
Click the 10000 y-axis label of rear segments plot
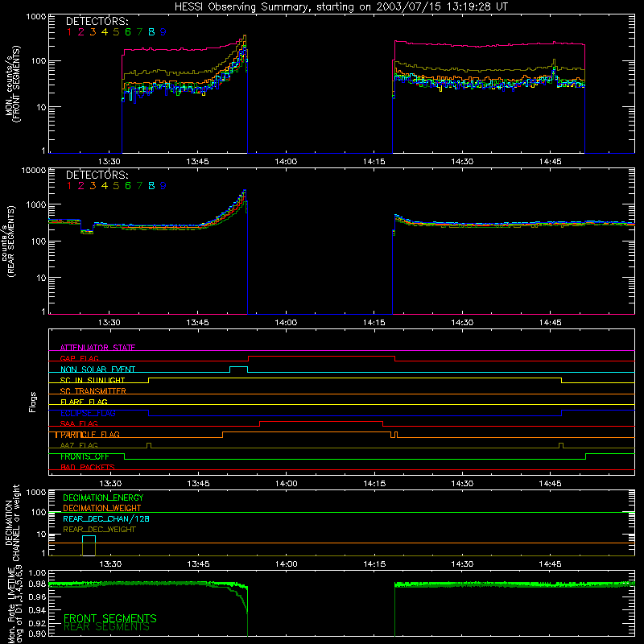pyautogui.click(x=34, y=171)
